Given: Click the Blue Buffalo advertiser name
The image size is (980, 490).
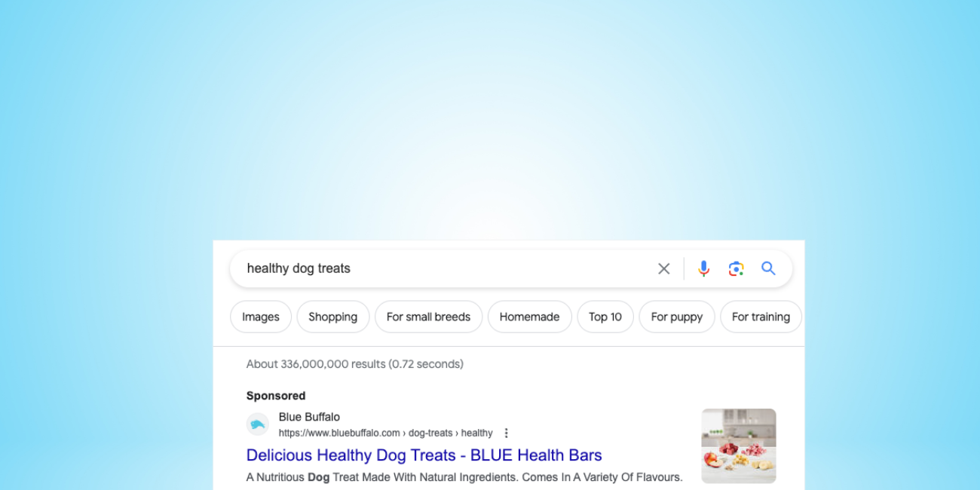Looking at the screenshot, I should tap(309, 417).
